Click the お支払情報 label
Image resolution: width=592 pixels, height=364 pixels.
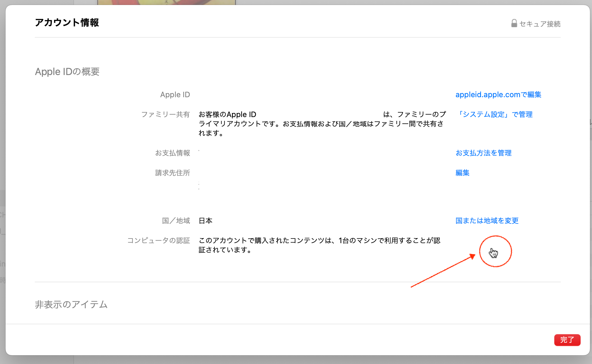(x=172, y=153)
